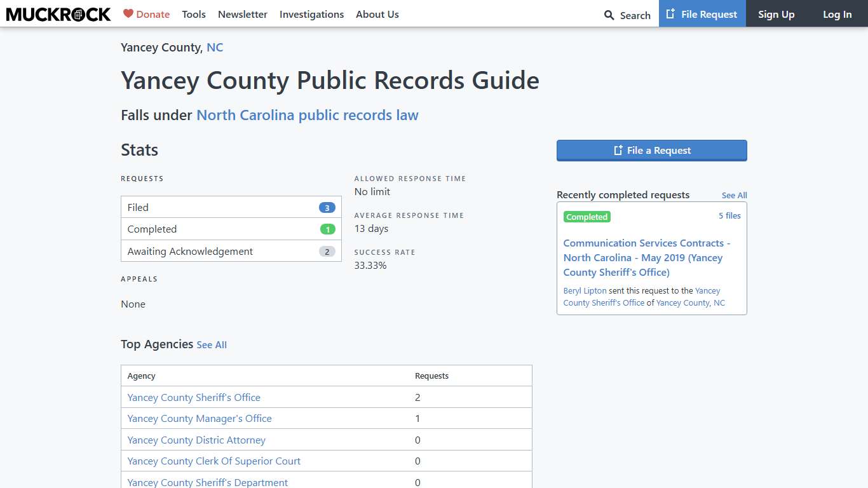Click See All next to Recently completed requests
868x488 pixels.
[734, 195]
